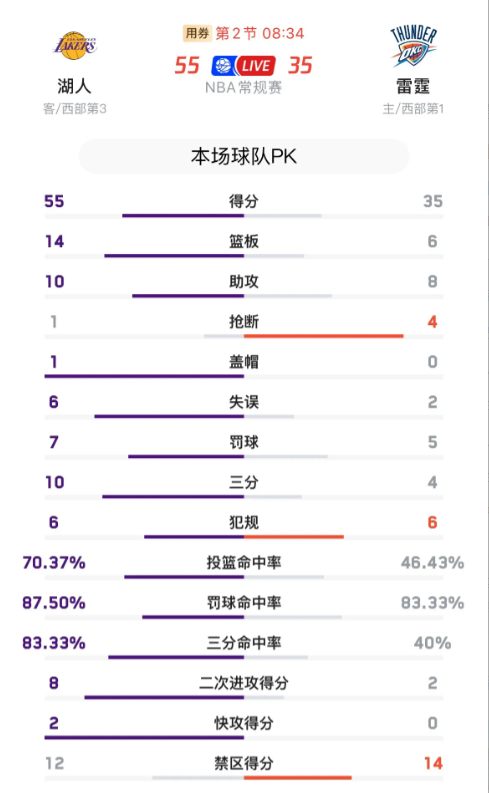This screenshot has width=489, height=793.
Task: Open the 湖人 team name link
Action: pos(74,86)
